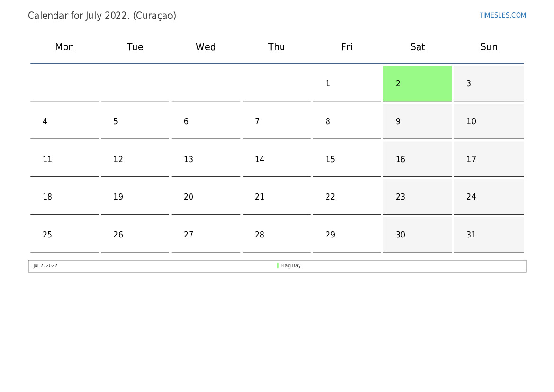Select Sunday July 10
This screenshot has height=392, width=554.
[x=489, y=121]
